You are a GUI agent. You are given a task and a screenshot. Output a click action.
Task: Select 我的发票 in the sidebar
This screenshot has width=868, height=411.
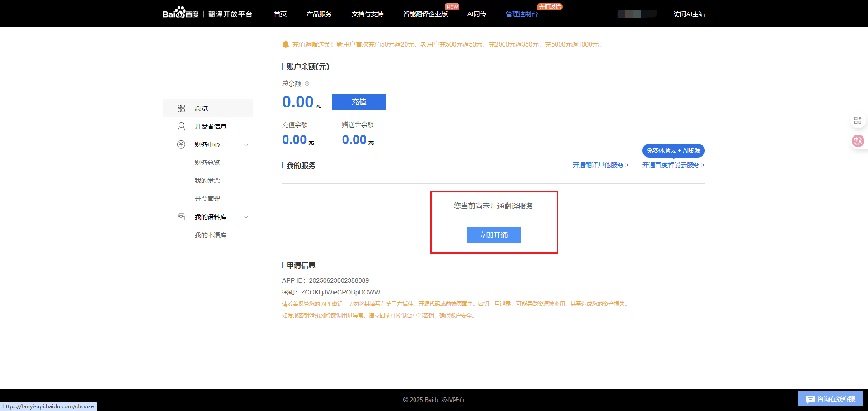pos(208,181)
